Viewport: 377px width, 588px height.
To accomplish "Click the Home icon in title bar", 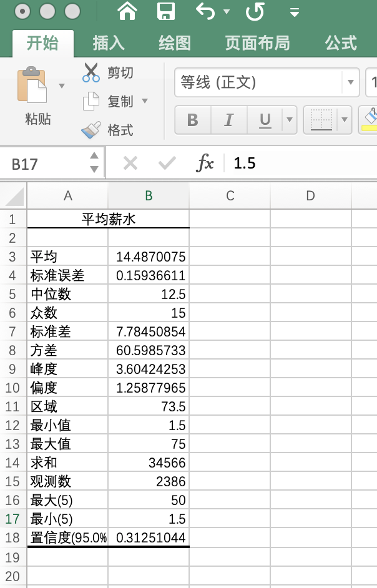I will (127, 11).
